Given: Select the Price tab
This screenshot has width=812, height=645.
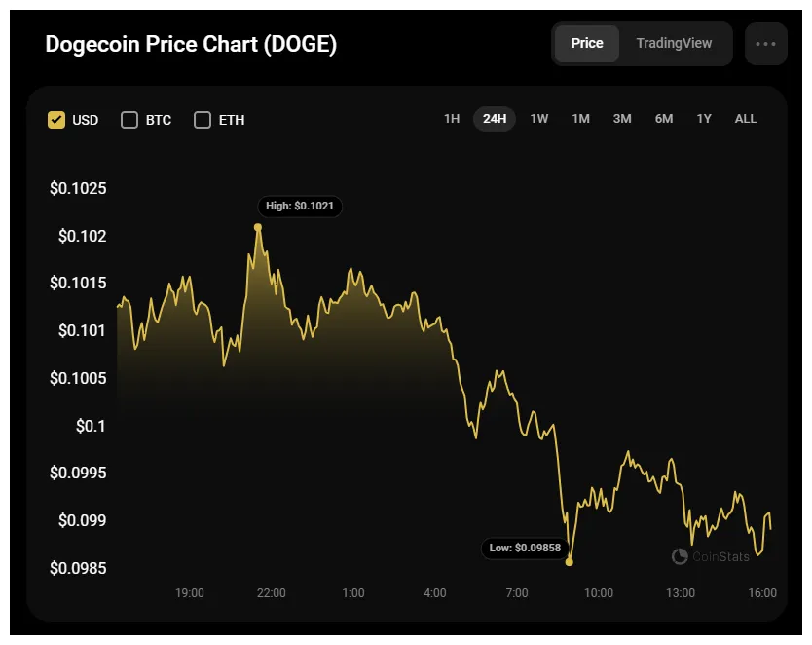Looking at the screenshot, I should coord(586,43).
